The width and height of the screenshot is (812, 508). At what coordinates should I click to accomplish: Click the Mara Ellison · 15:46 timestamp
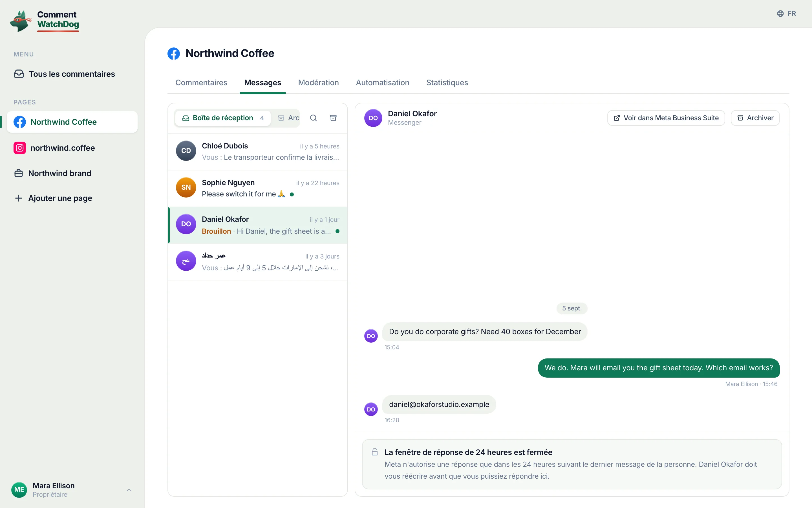[x=751, y=384]
